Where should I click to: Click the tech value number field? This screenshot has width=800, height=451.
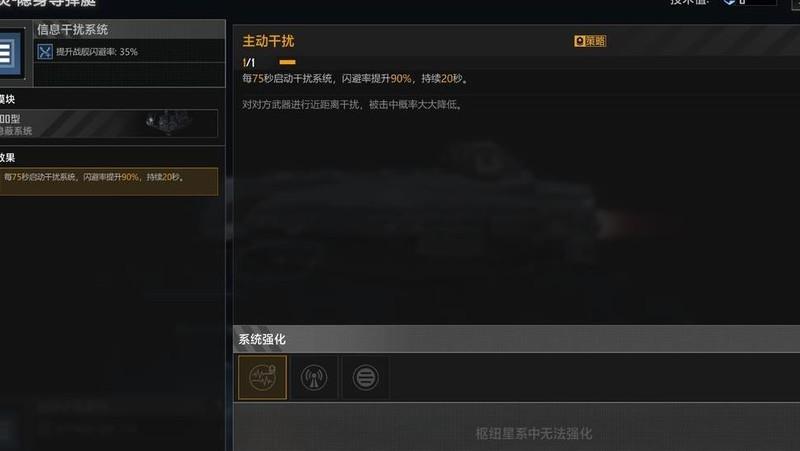pos(757,2)
